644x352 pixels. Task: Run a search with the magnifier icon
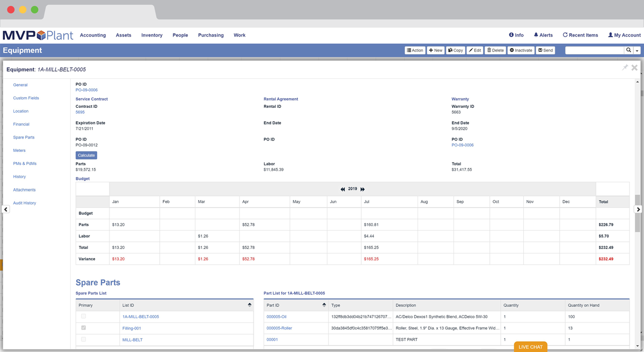[x=628, y=50]
